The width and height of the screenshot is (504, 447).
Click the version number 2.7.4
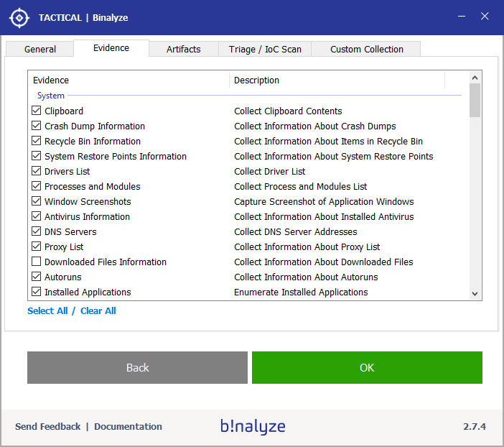click(475, 427)
